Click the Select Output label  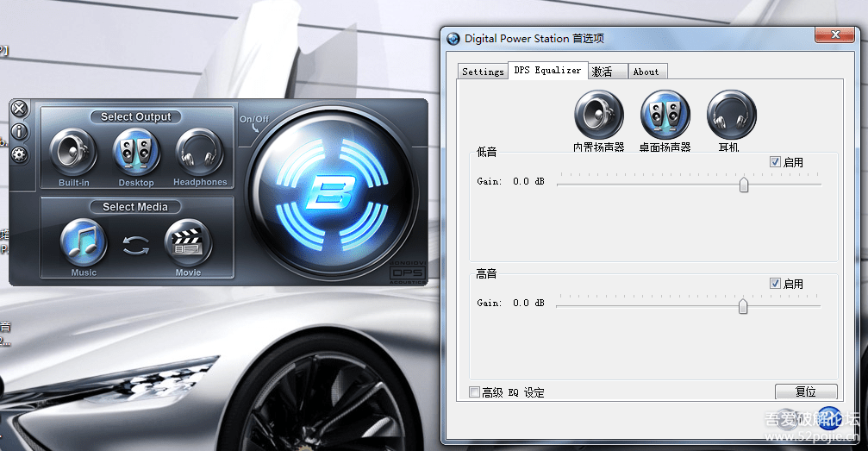[136, 117]
